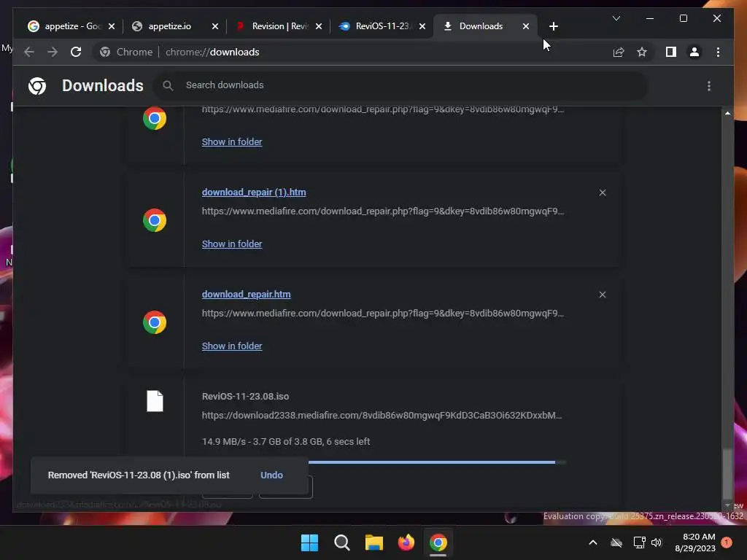747x560 pixels.
Task: Open download_repair.htm file link
Action: click(247, 295)
